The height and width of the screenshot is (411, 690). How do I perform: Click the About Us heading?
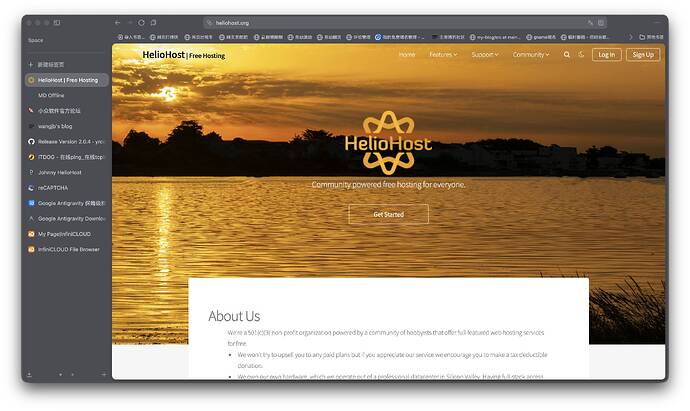pyautogui.click(x=234, y=316)
